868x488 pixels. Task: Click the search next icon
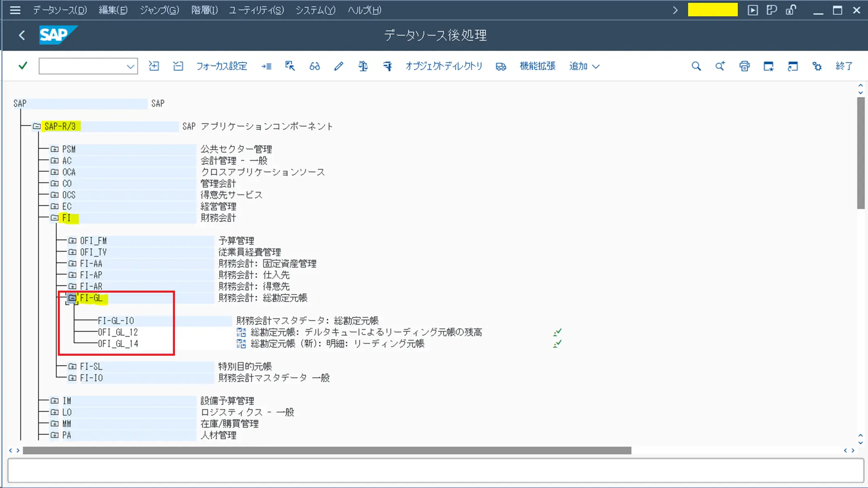click(720, 66)
